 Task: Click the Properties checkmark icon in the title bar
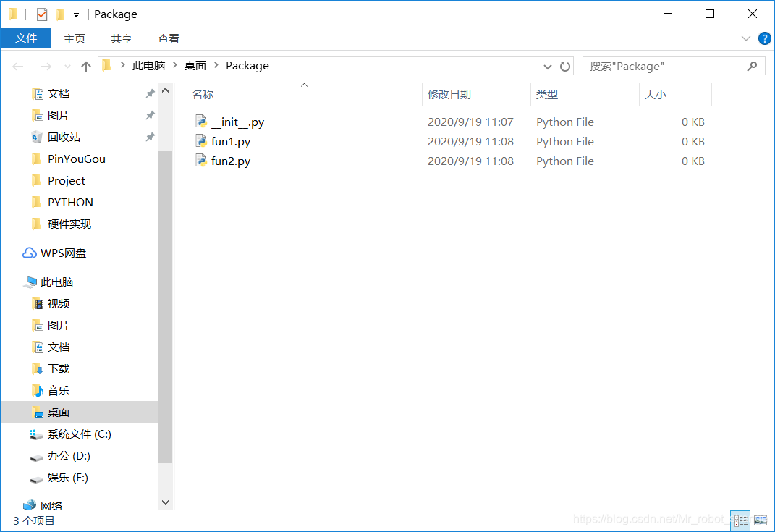tap(42, 14)
